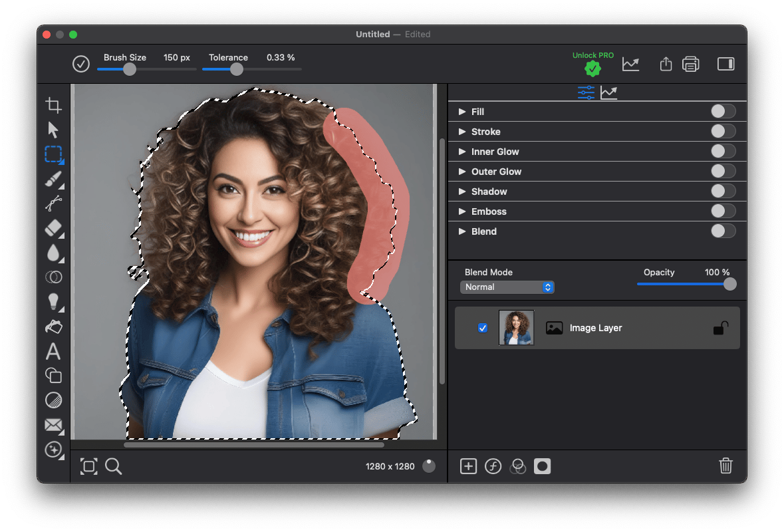
Task: Open the Blend Mode Normal dropdown
Action: coord(507,287)
